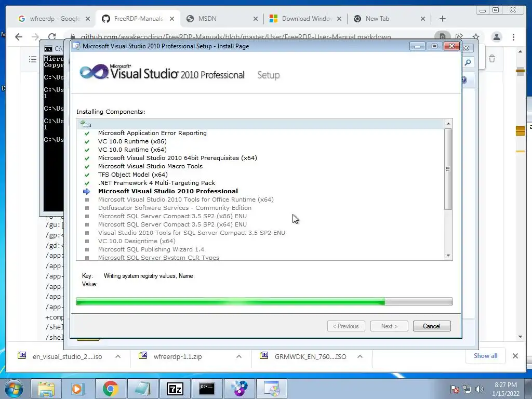532x399 pixels.
Task: Click the Show all downloads link
Action: pyautogui.click(x=486, y=356)
